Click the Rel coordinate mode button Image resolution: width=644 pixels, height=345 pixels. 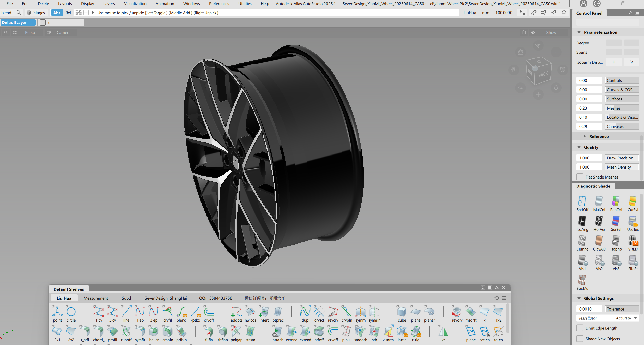pos(68,13)
